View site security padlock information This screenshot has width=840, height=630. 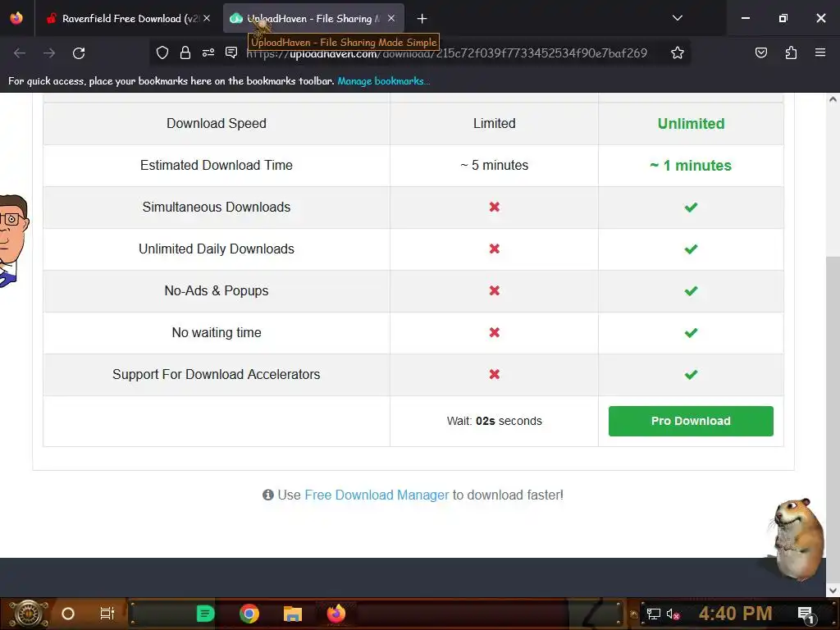point(185,52)
